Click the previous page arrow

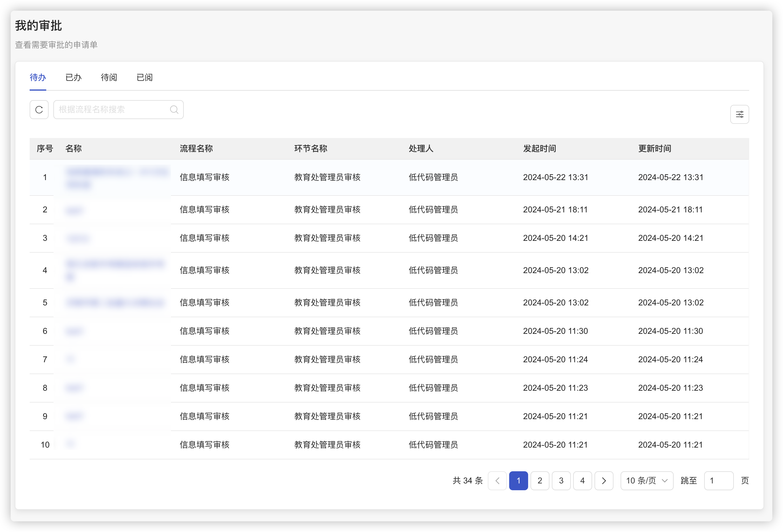coord(497,480)
